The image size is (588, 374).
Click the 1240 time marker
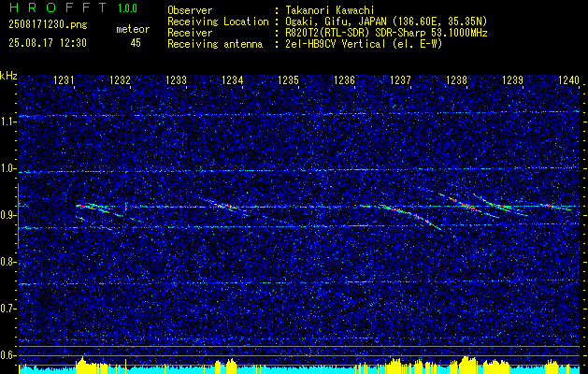point(568,79)
